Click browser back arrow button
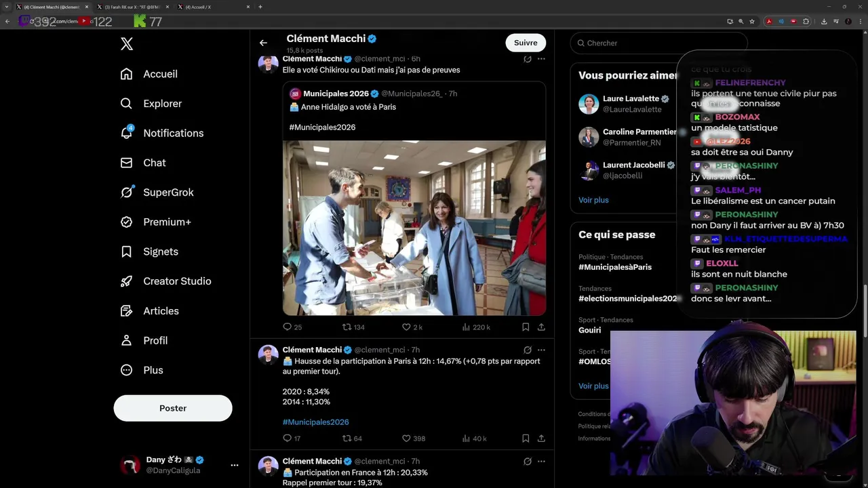Screen dimensions: 868x488 point(7,22)
